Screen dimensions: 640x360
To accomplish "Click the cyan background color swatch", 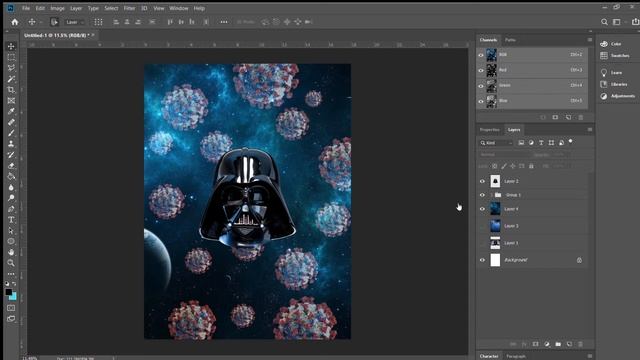I will coord(14,297).
